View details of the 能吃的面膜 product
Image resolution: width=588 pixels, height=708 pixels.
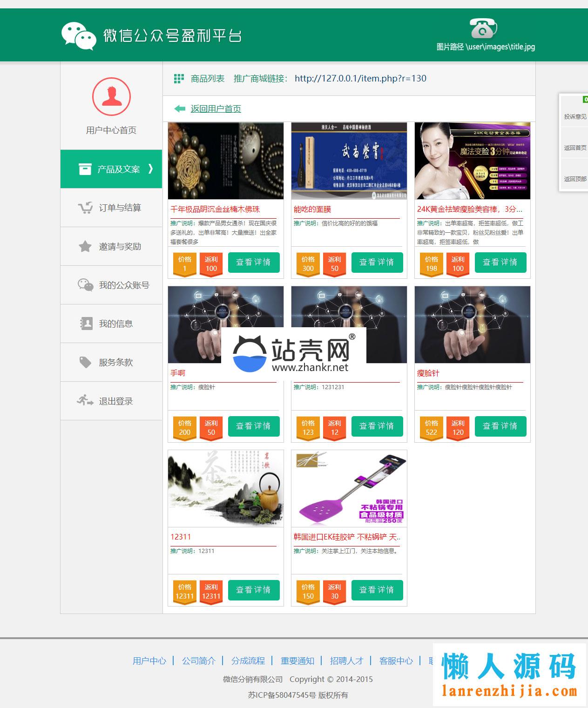click(377, 263)
